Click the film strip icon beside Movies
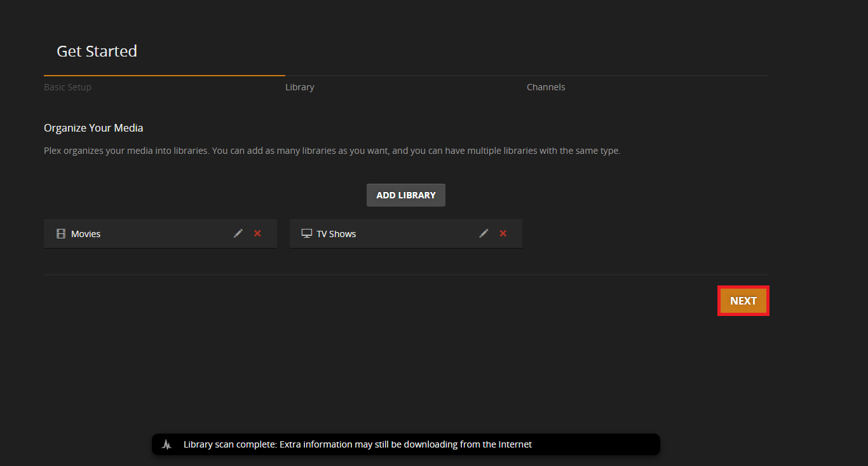868x466 pixels. (61, 234)
